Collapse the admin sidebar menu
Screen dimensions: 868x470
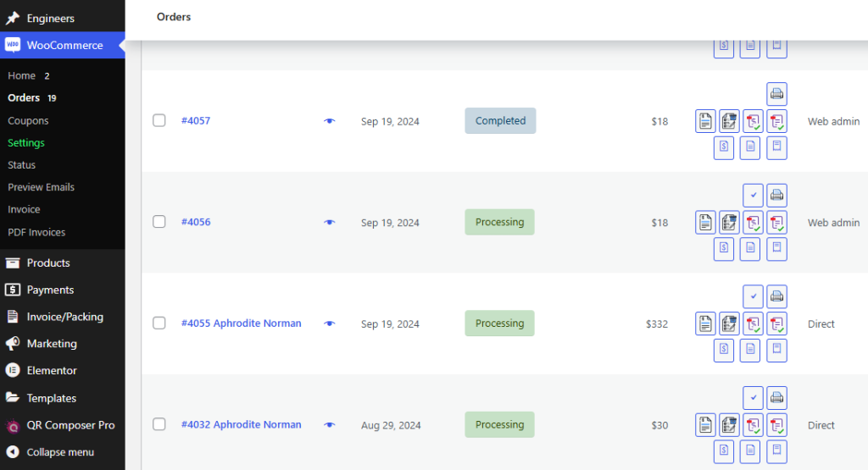coord(59,452)
